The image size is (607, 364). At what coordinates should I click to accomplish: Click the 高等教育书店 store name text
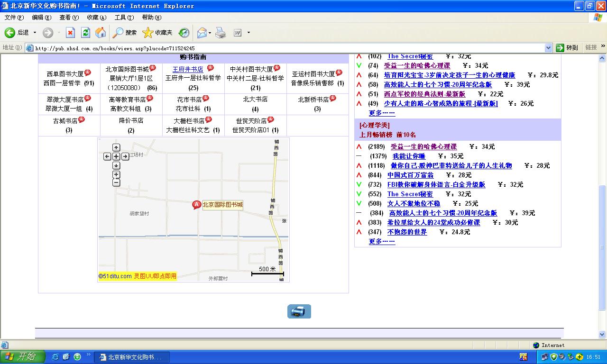point(127,100)
